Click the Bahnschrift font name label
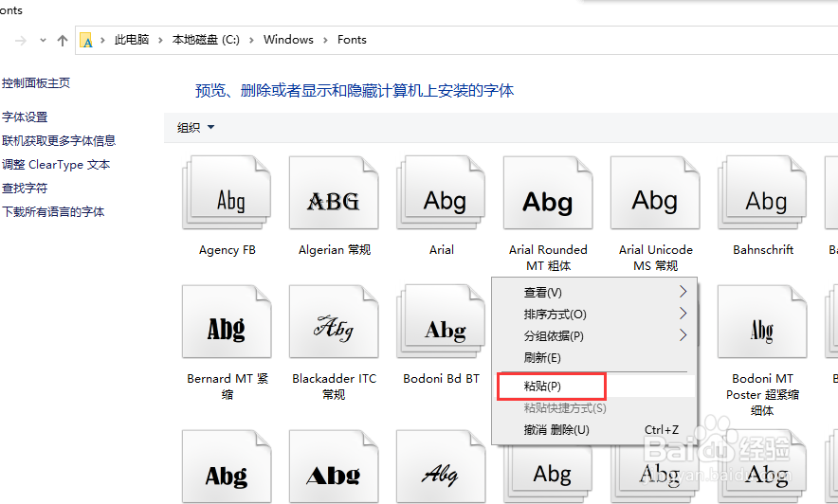The height and width of the screenshot is (504, 838). pyautogui.click(x=763, y=250)
